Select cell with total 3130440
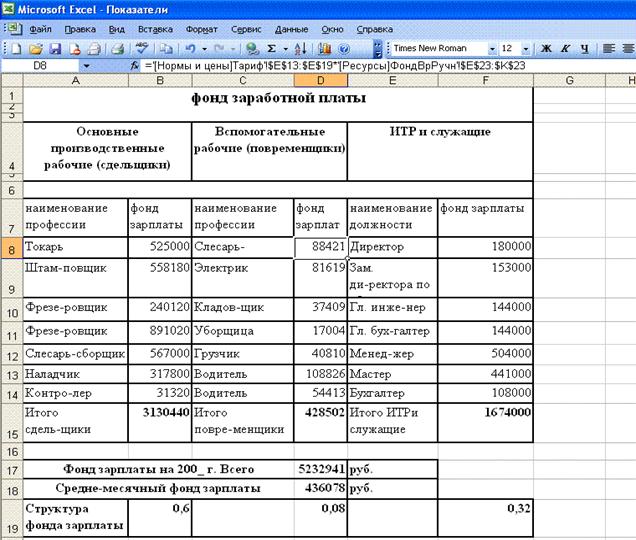Screen dimensions: 636x540 click(x=160, y=422)
